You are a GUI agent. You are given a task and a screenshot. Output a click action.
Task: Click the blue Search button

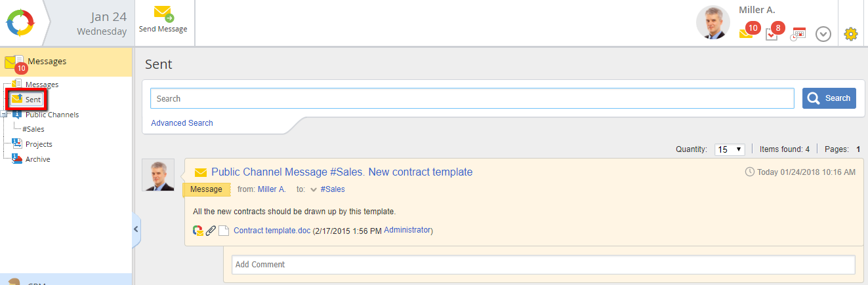(x=829, y=98)
